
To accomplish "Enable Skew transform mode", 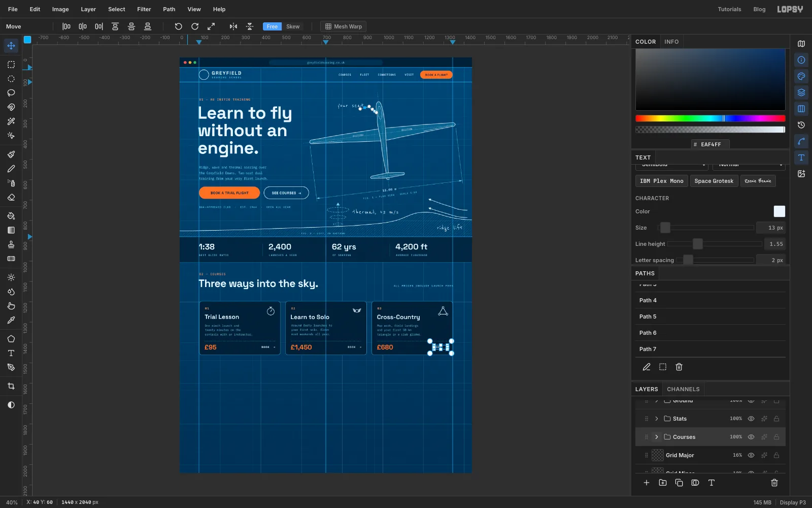I will click(293, 26).
